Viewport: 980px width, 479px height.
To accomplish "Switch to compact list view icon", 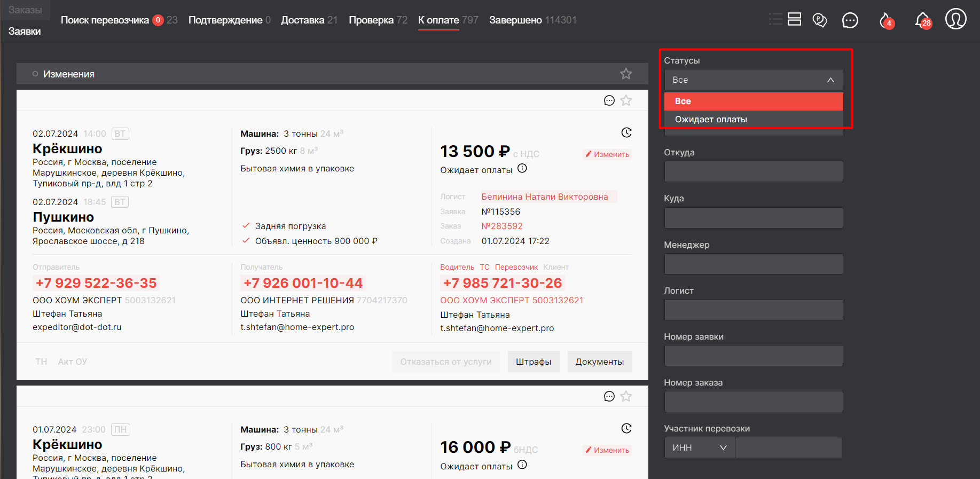I will tap(775, 20).
